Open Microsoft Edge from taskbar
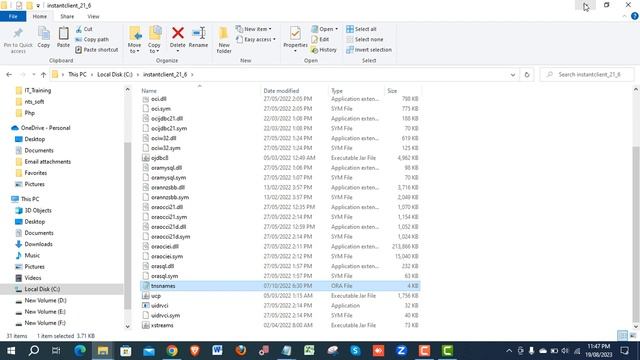This screenshot has height=360, width=640. [x=80, y=351]
